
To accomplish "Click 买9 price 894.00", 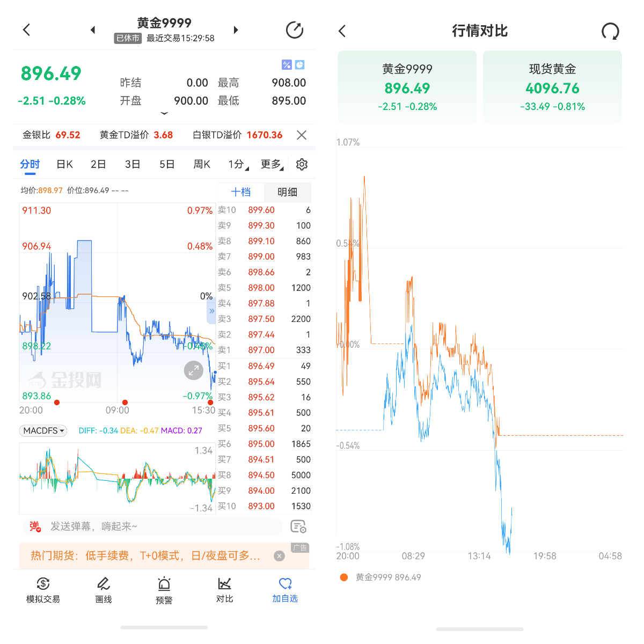I will (261, 491).
